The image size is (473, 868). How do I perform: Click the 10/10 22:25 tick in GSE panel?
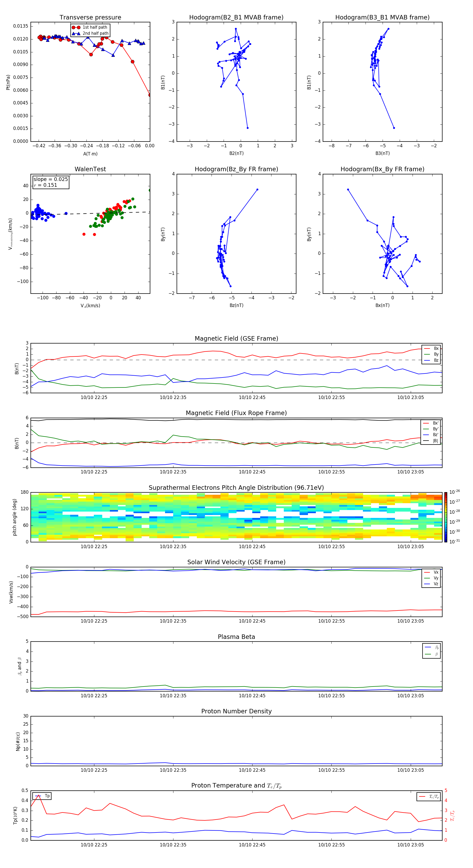pyautogui.click(x=94, y=398)
